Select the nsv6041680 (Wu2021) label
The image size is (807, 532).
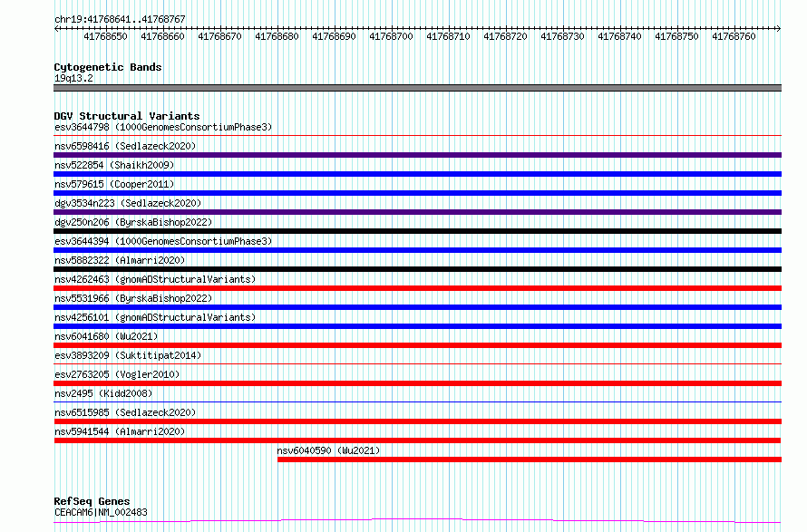click(x=106, y=336)
